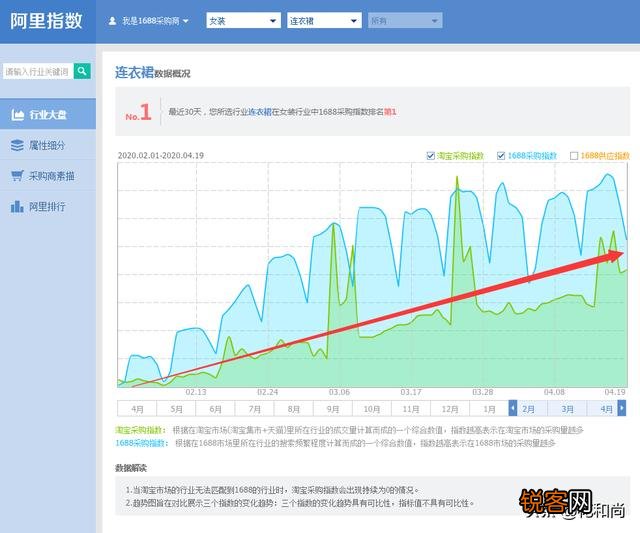
Task: Click the 阿里指数 logo
Action: coord(47,21)
